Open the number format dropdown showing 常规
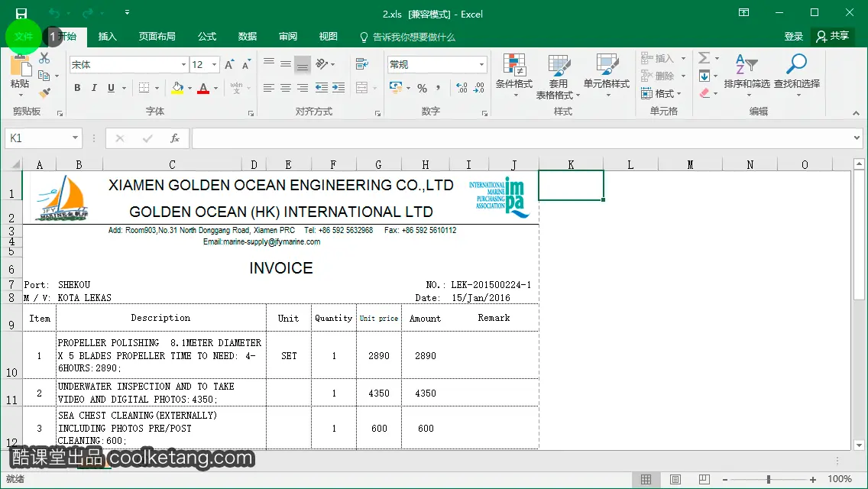Image resolution: width=868 pixels, height=489 pixels. tap(481, 65)
